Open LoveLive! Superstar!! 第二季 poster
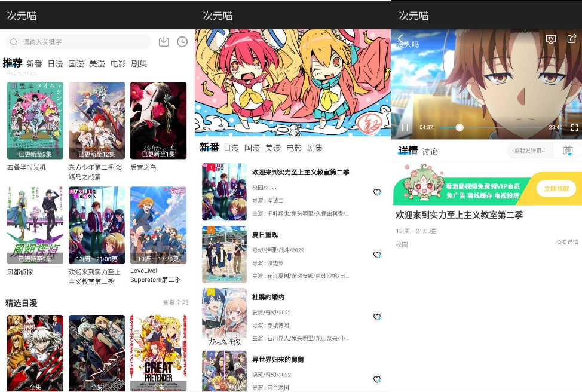The width and height of the screenshot is (582, 392). tap(158, 225)
